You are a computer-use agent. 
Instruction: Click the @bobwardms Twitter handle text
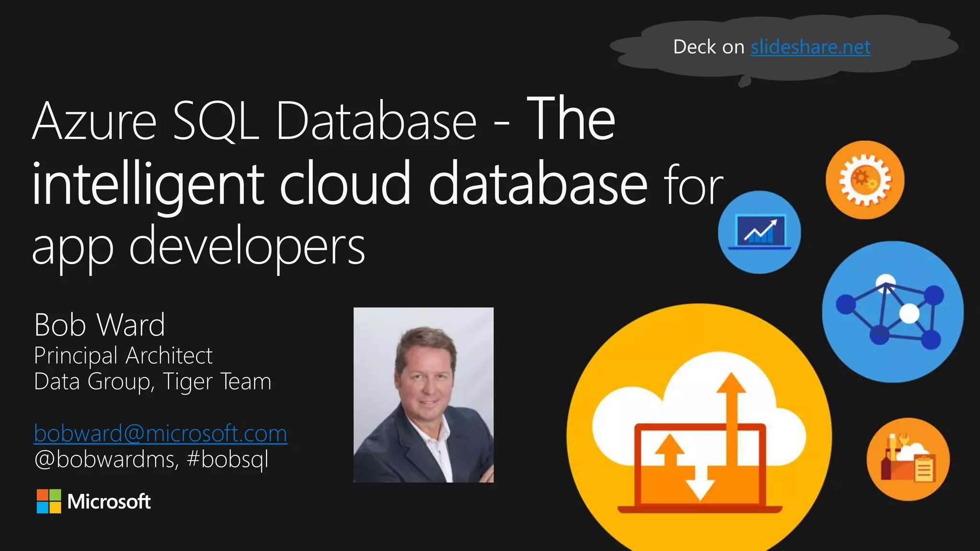tap(105, 460)
